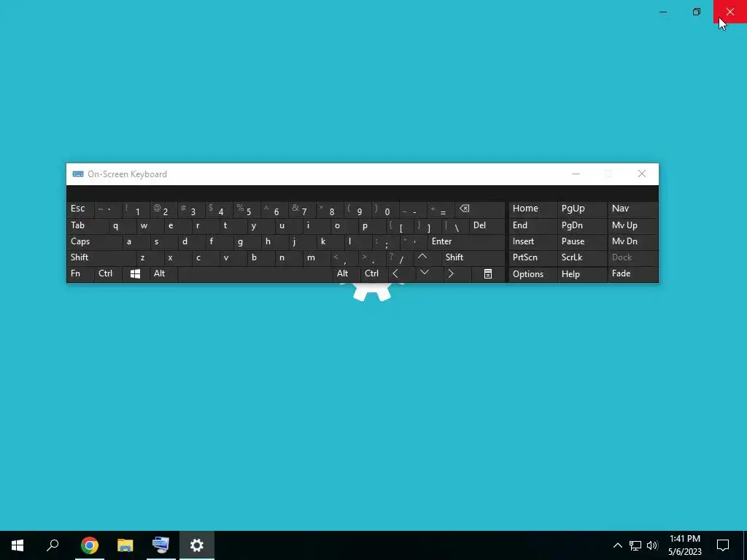
Task: Click the Mv Up key
Action: pyautogui.click(x=633, y=225)
